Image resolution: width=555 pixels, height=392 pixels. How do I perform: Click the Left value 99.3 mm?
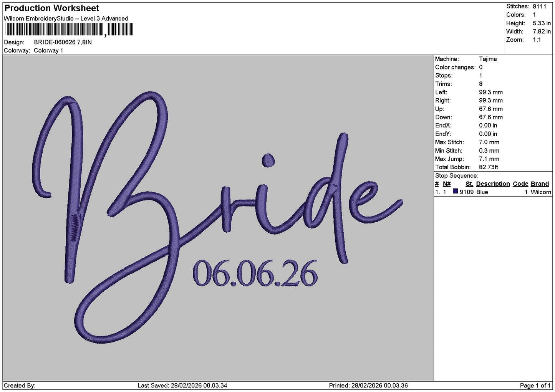pos(491,93)
